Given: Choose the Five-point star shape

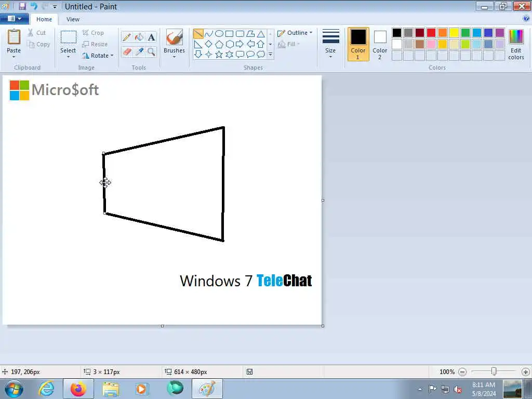Looking at the screenshot, I should pyautogui.click(x=219, y=54).
